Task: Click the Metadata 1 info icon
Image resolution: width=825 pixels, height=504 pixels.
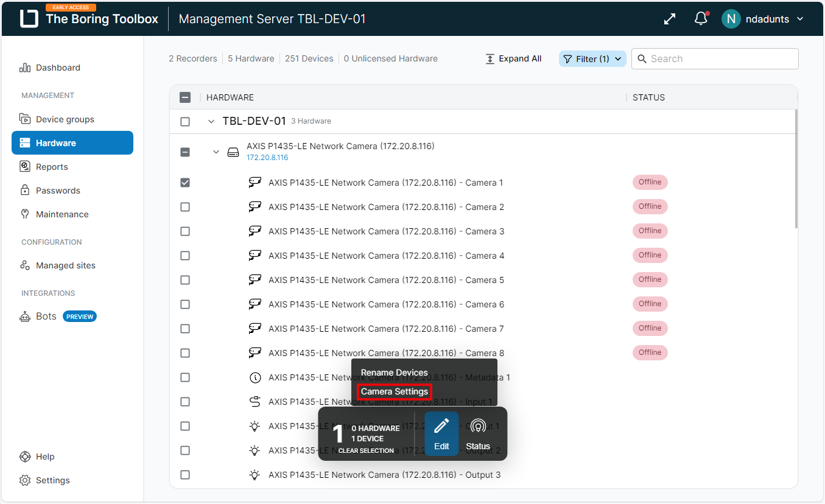Action: point(255,377)
